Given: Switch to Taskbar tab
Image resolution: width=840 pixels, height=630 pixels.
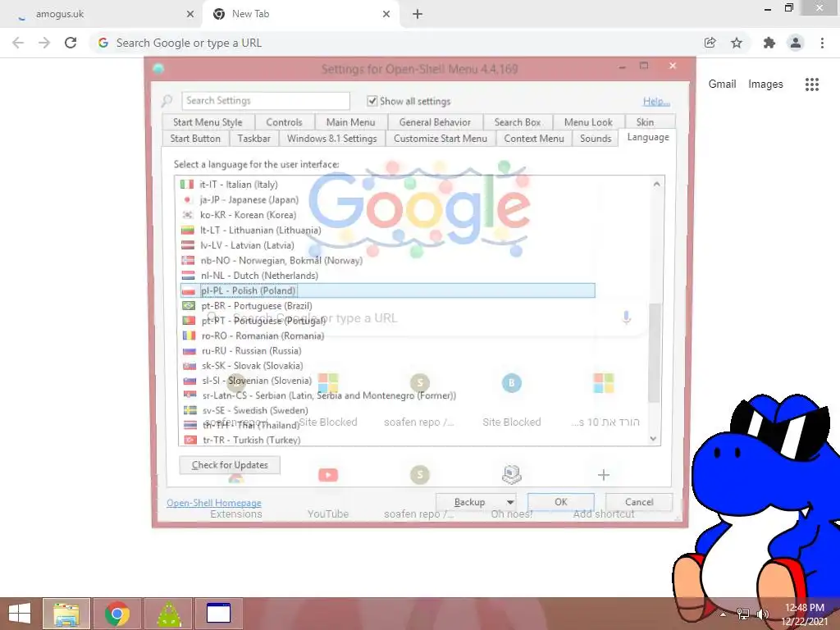Looking at the screenshot, I should pyautogui.click(x=253, y=138).
